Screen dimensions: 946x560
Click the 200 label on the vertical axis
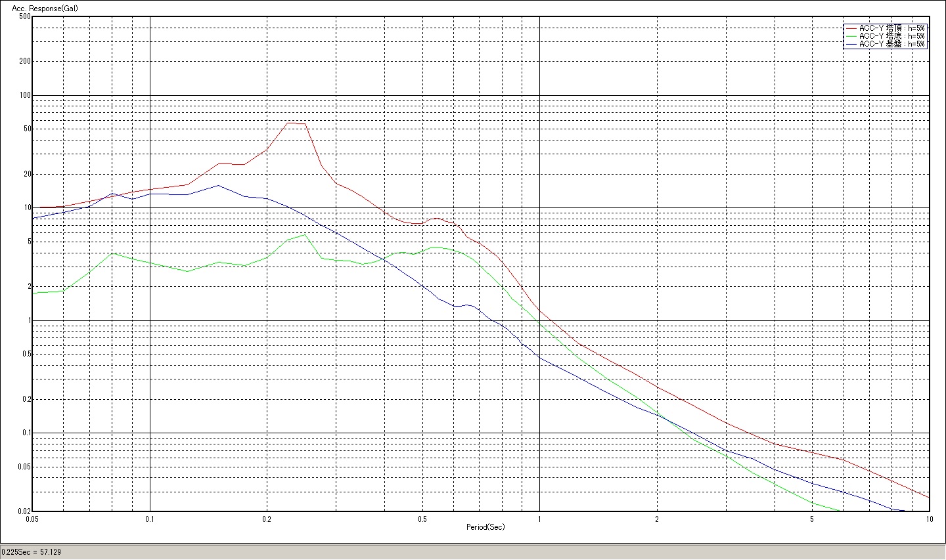click(25, 61)
